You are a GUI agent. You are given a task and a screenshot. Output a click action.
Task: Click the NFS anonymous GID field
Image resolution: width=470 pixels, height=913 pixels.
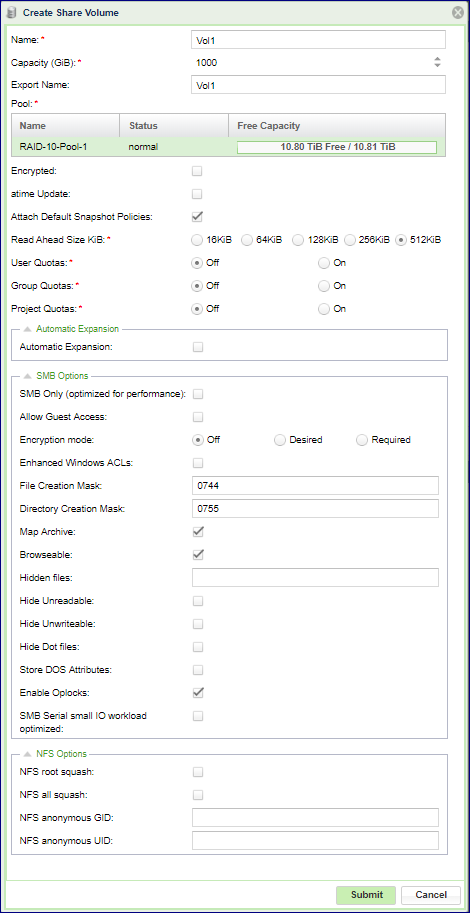[x=315, y=818]
